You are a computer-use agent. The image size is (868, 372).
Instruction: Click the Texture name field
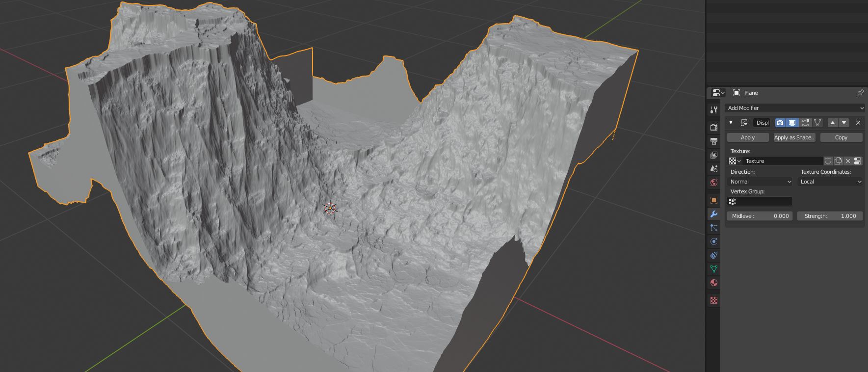pos(783,161)
